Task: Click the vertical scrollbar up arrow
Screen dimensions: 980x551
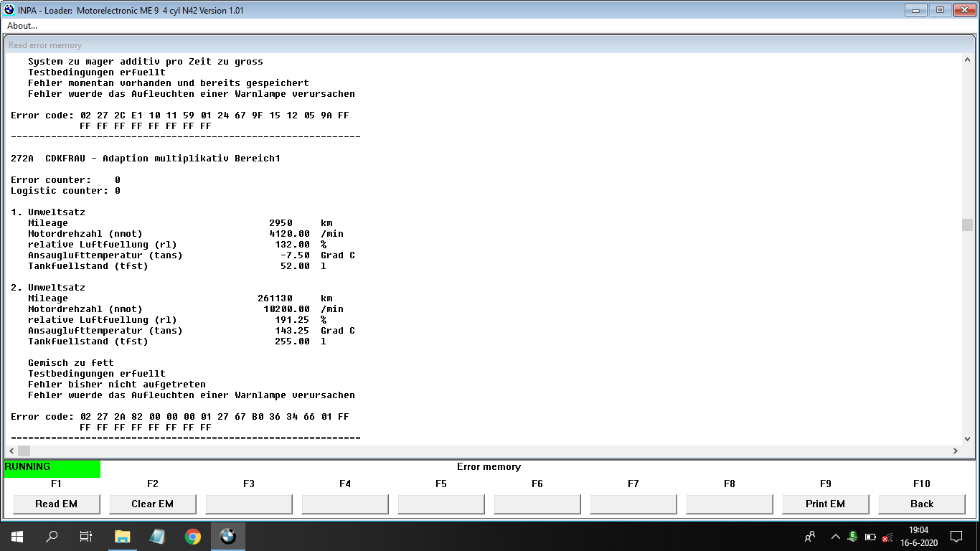Action: pos(967,60)
